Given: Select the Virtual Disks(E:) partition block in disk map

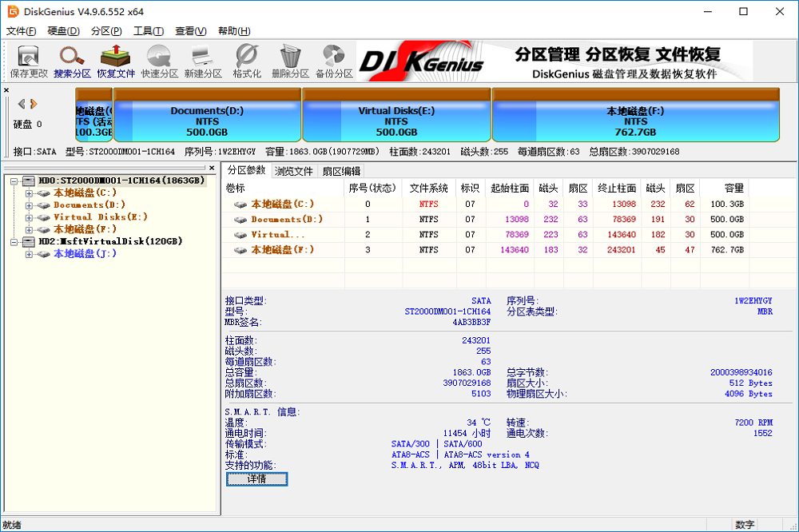Looking at the screenshot, I should click(x=396, y=115).
